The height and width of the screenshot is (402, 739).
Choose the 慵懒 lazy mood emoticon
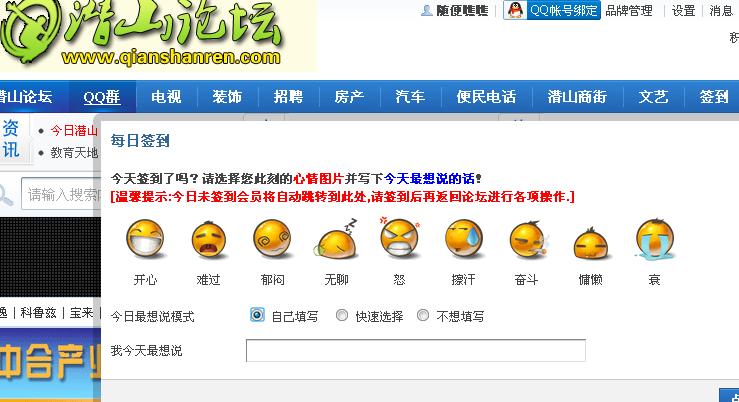click(591, 244)
